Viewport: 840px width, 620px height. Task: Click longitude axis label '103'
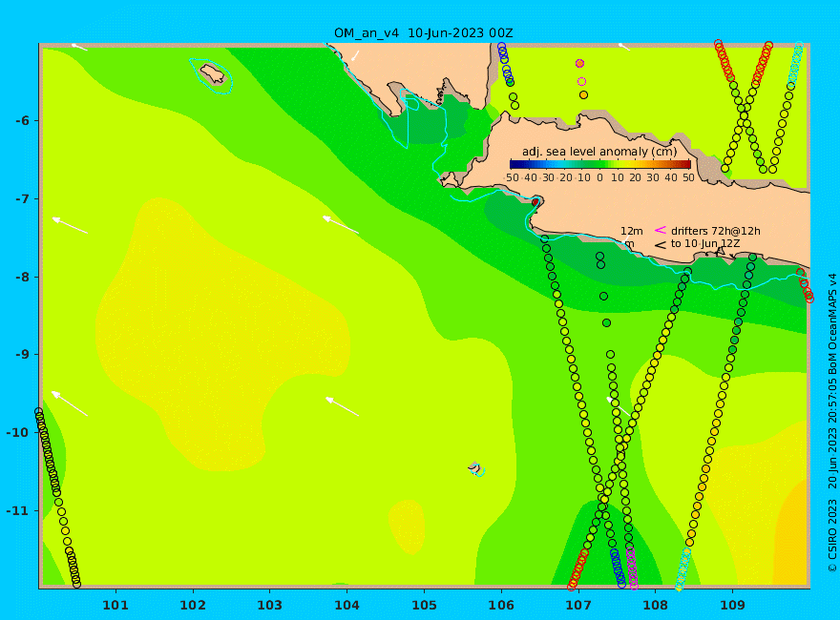click(x=269, y=606)
